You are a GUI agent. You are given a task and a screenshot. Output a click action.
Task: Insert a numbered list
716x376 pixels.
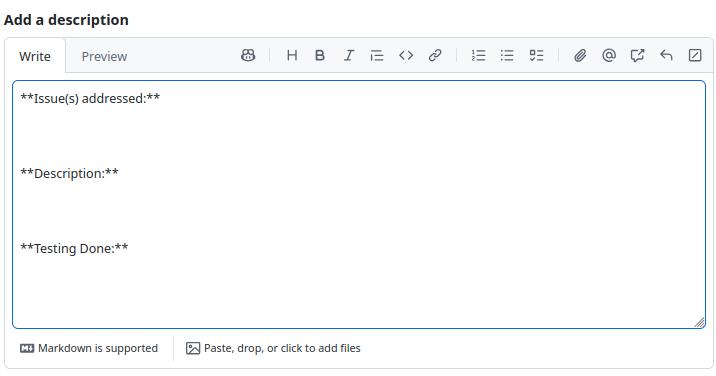pos(478,56)
